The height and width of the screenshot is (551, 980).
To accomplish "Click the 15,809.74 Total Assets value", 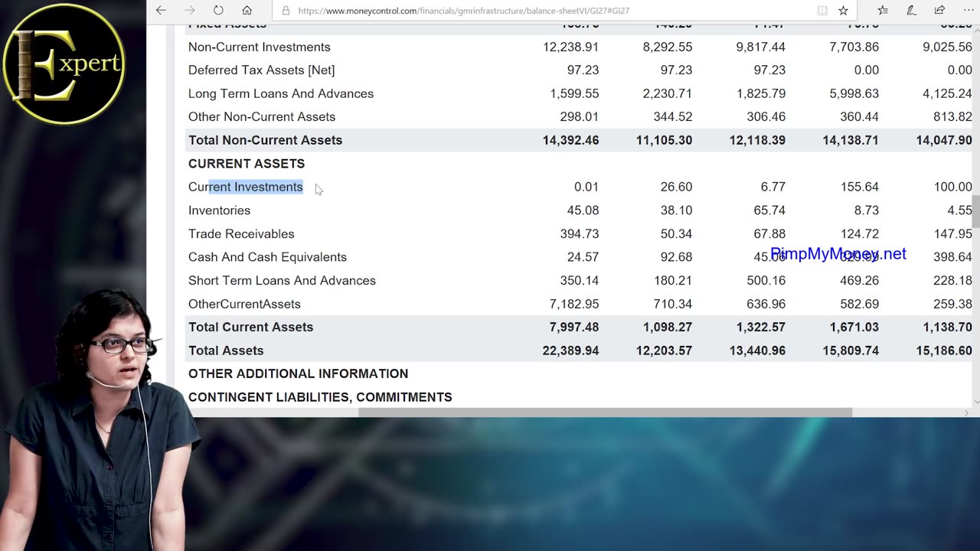I will pyautogui.click(x=851, y=350).
